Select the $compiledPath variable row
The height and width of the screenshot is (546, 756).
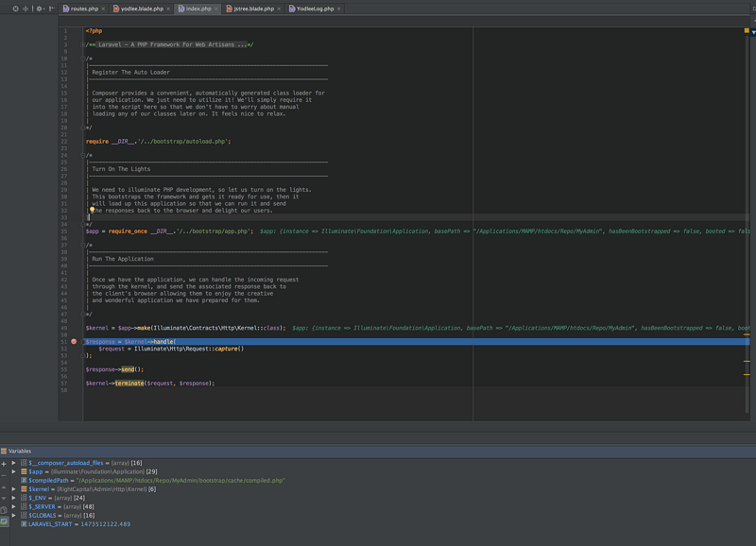(x=153, y=481)
